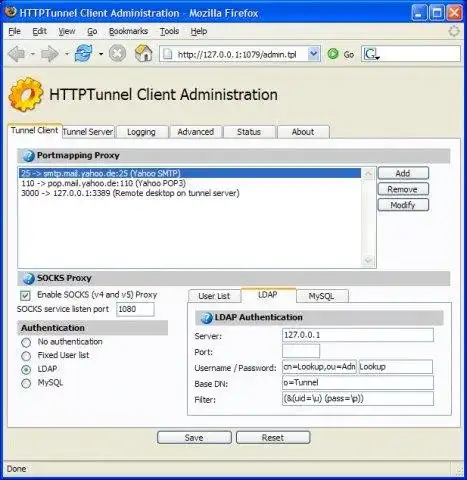Open the Tools menu
The height and width of the screenshot is (480, 467).
coord(169,31)
